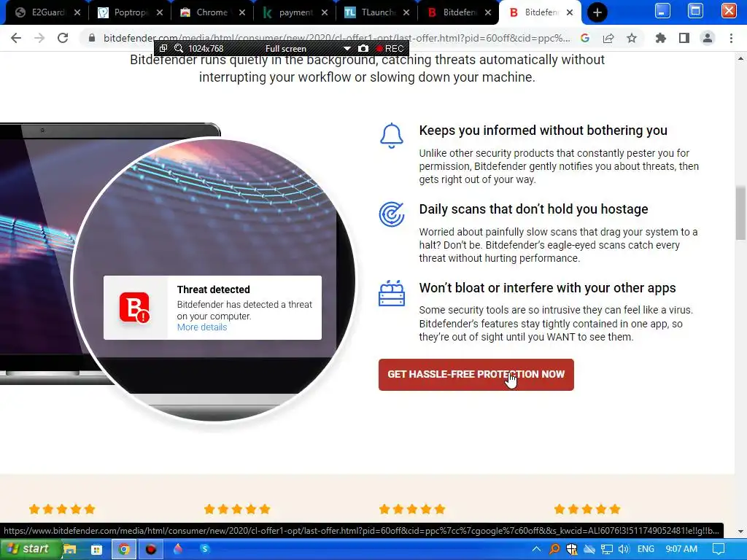Click the scrollbar down arrow
Screen dimensions: 747x560
tap(740, 531)
